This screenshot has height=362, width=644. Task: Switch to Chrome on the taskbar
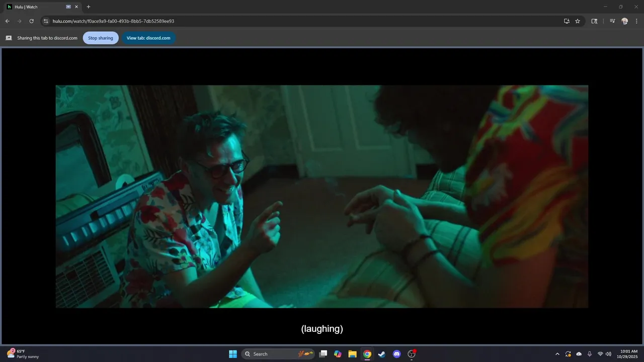(367, 354)
